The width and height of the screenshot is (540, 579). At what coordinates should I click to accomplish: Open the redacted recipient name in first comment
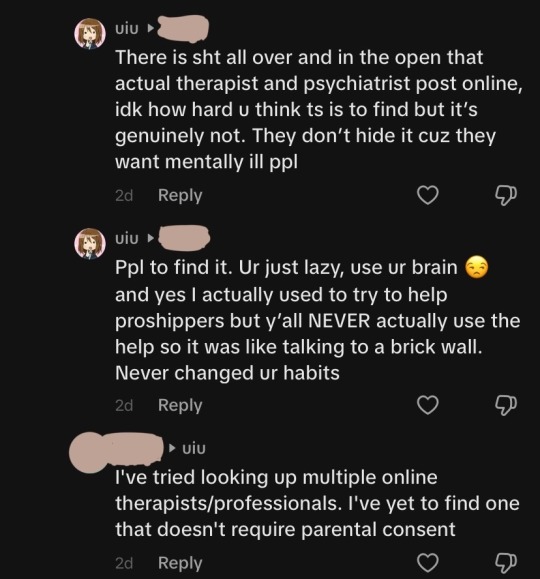183,28
